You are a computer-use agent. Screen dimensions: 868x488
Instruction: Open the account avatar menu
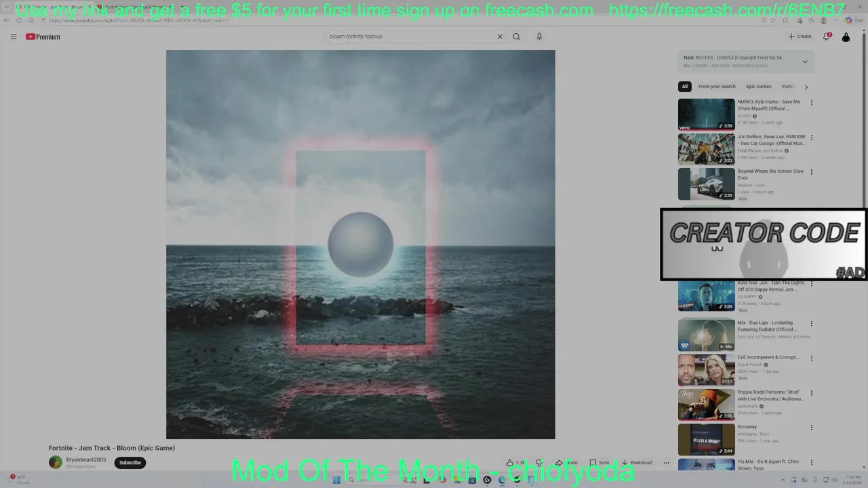(x=846, y=37)
